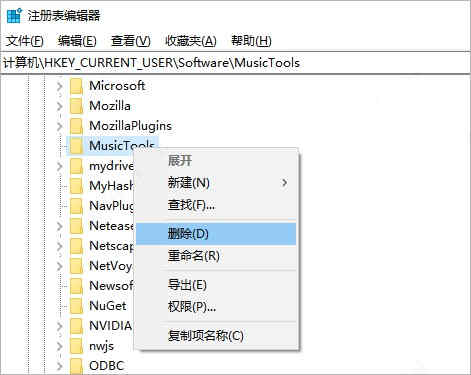Screen dimensions: 471x375
Task: Expand the Microsoft registry key
Action: point(60,86)
